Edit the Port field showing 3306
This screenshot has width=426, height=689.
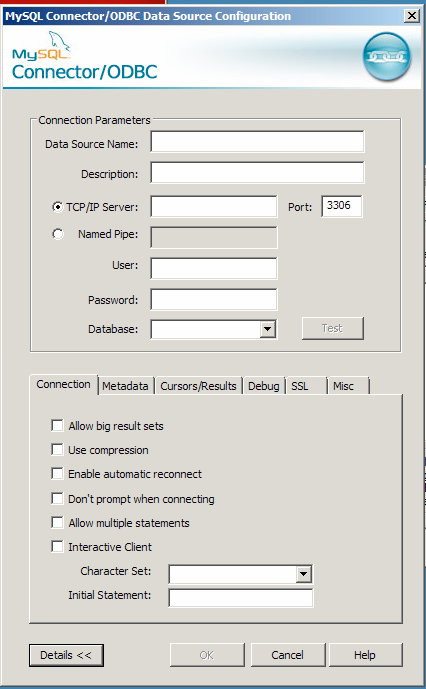click(x=342, y=206)
